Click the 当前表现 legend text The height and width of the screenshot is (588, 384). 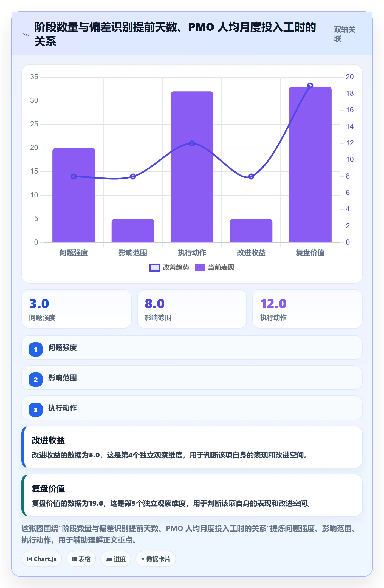[x=221, y=268]
